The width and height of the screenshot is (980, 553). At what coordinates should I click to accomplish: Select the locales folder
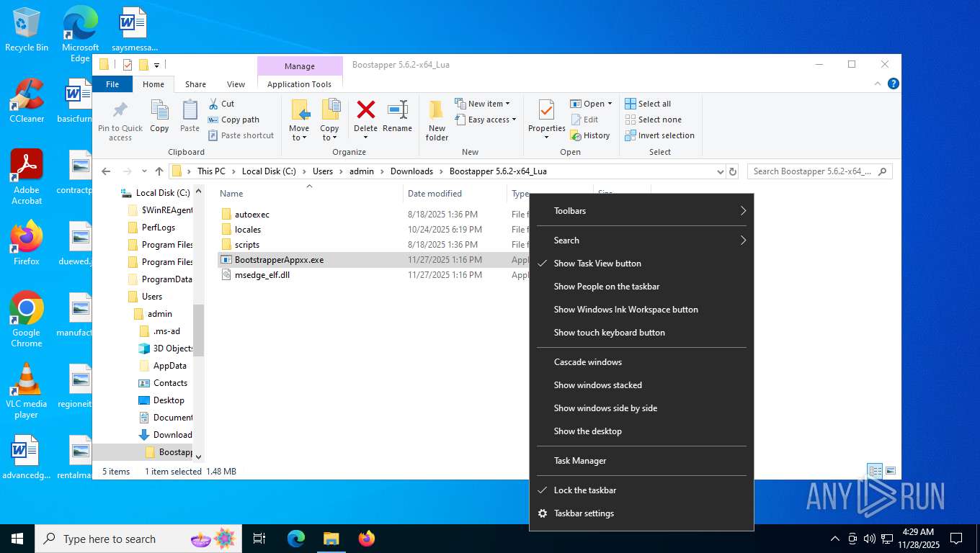coord(247,230)
